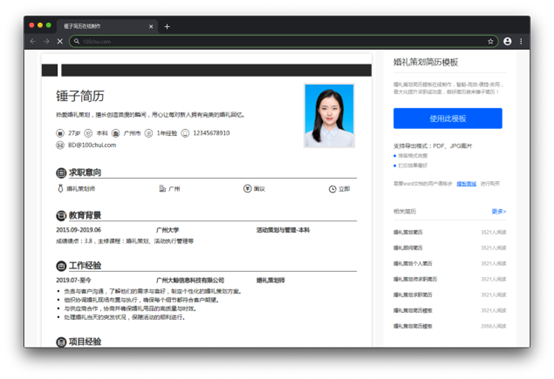The image size is (554, 379).
Task: Click the search magnifier in the address bar
Action: point(77,41)
